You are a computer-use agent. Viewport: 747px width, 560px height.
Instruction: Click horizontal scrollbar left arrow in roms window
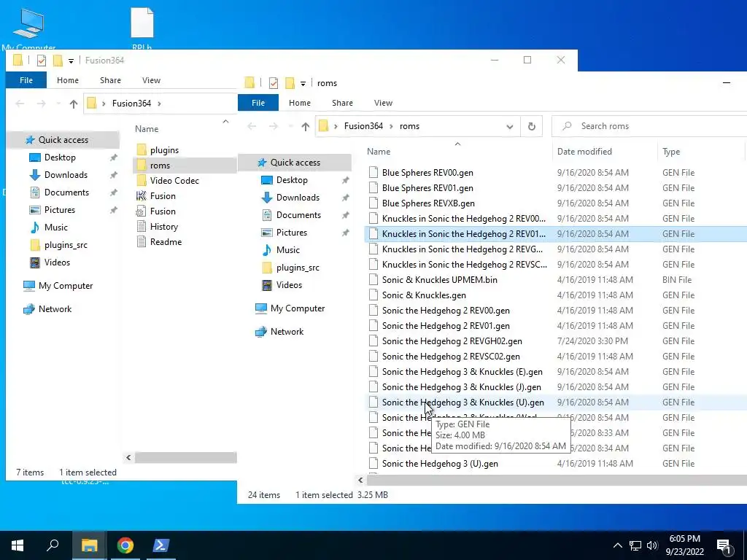coord(360,481)
